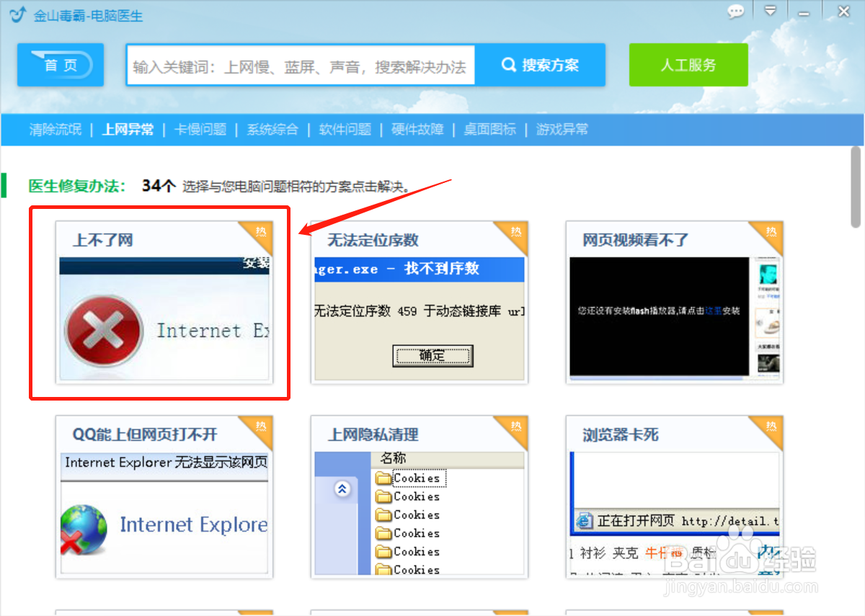Click the 热 badge on QQ能上但网页打不开 card
The height and width of the screenshot is (616, 865).
pos(260,428)
